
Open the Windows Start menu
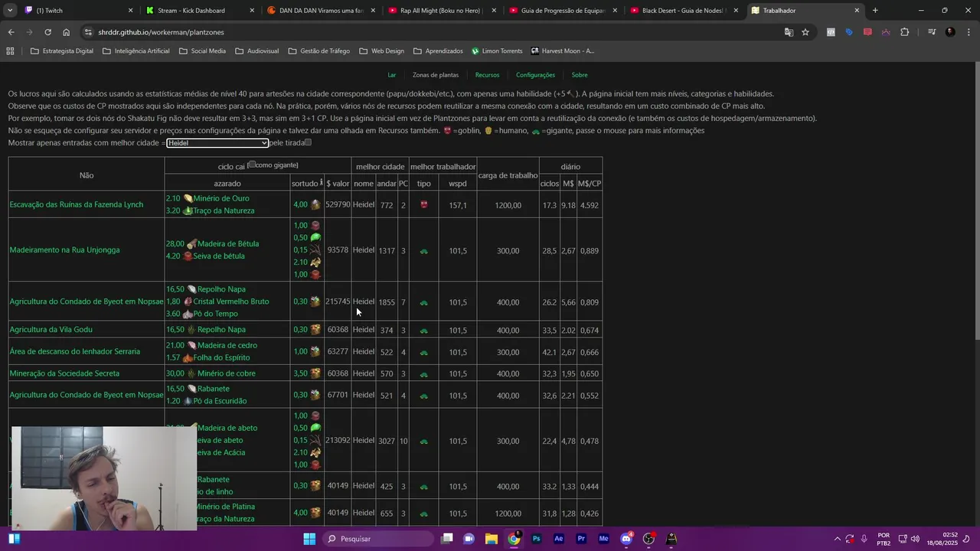pyautogui.click(x=309, y=539)
